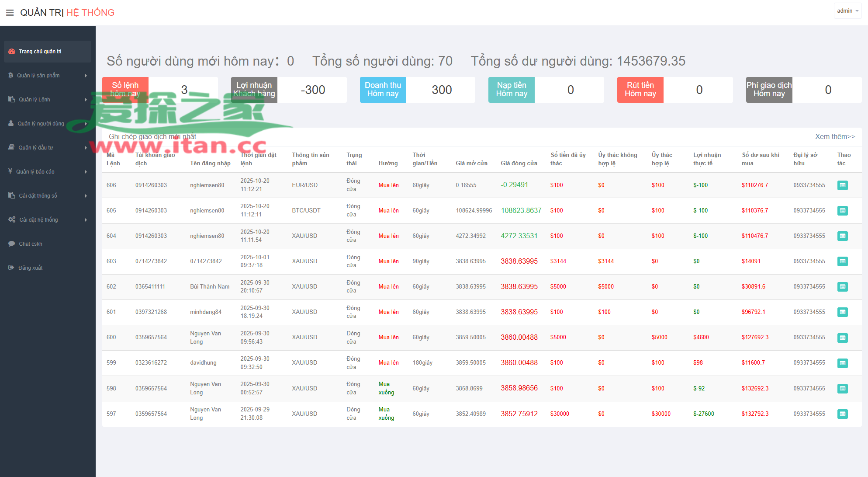Open Cài đặt thông số menu
This screenshot has width=868, height=477.
(x=38, y=196)
